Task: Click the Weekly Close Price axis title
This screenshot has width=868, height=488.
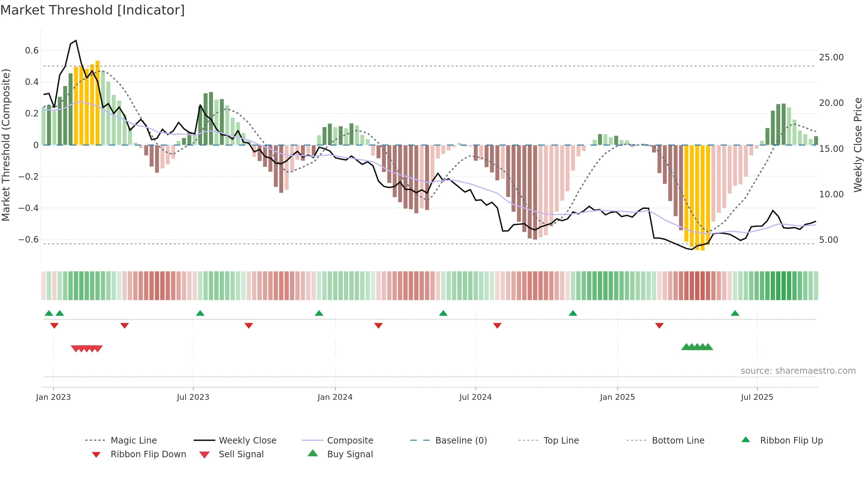Action: tap(858, 145)
